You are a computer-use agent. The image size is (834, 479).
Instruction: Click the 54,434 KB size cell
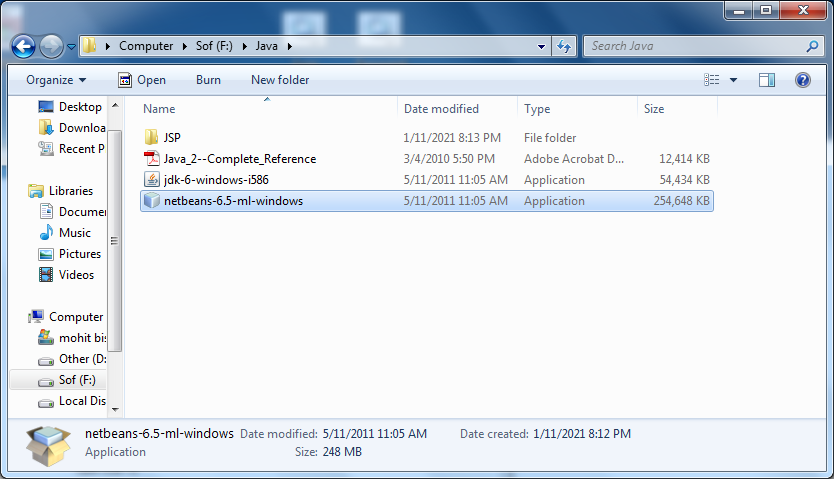pyautogui.click(x=685, y=180)
